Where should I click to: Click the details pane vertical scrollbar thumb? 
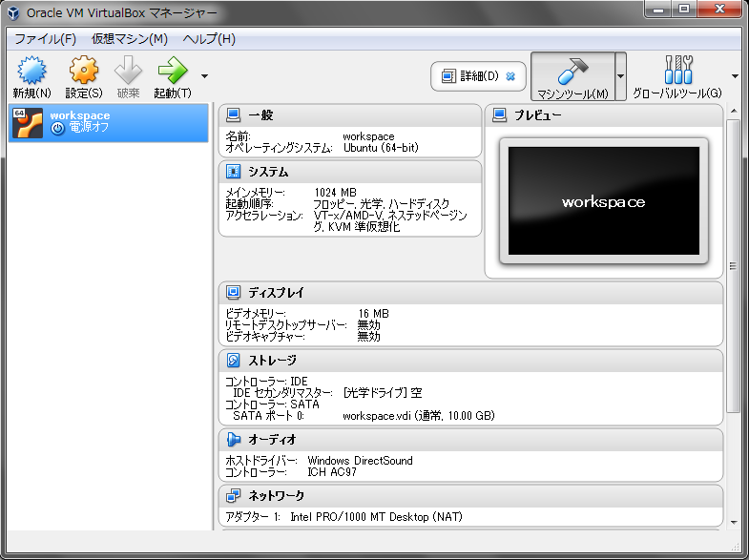(x=733, y=266)
